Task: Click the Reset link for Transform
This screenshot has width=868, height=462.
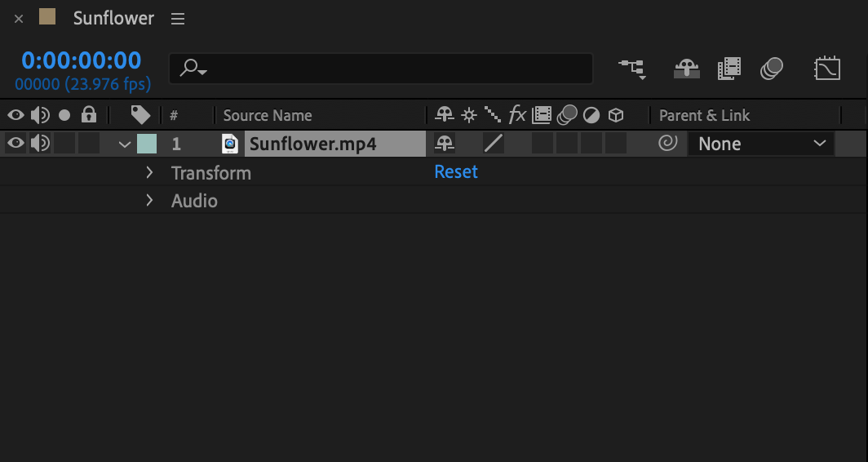Action: click(456, 171)
